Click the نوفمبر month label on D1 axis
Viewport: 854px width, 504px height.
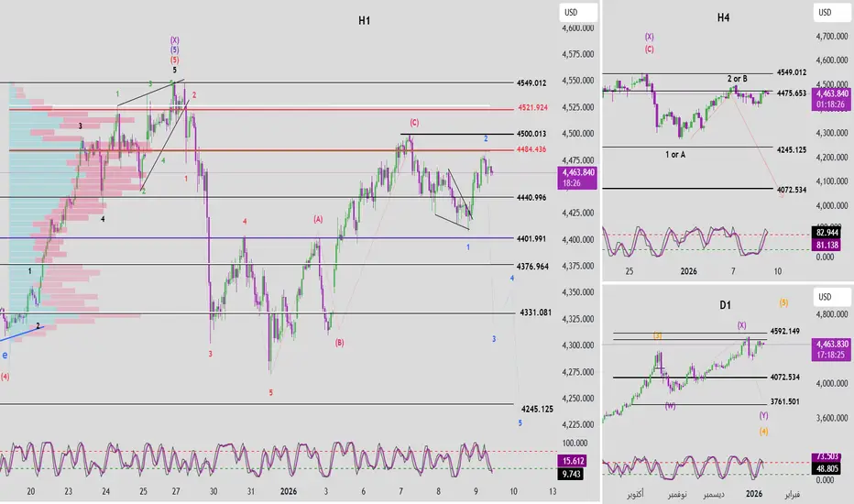677,494
